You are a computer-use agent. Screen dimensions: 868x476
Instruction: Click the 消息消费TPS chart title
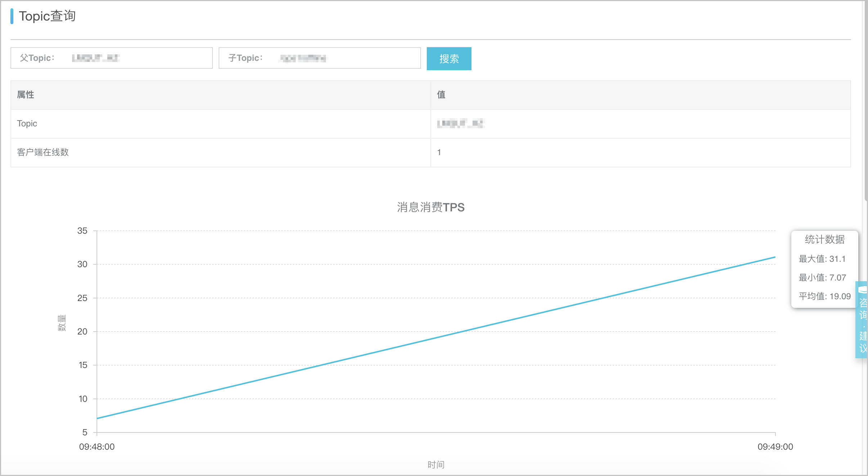(x=431, y=207)
